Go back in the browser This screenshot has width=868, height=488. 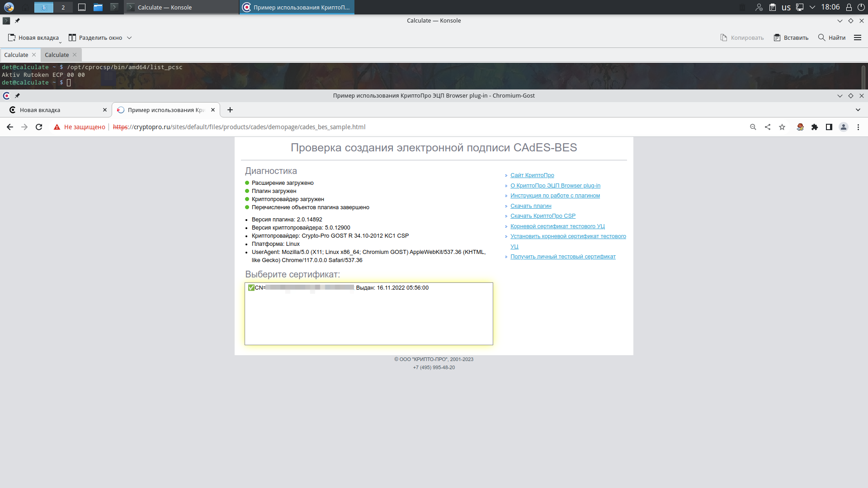10,127
